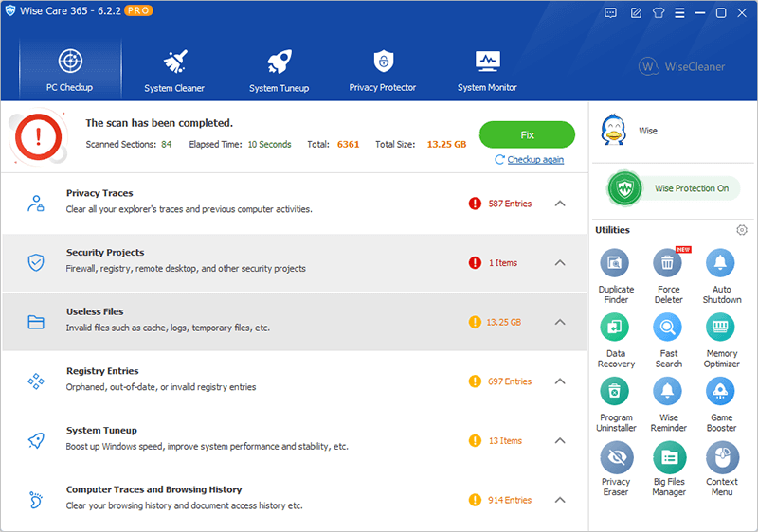Click the red alert icon beside 587 Entries
Screen dimensions: 758x532
tap(475, 204)
